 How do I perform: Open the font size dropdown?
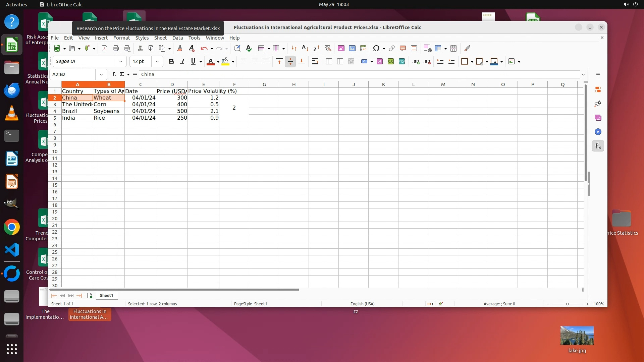157,61
